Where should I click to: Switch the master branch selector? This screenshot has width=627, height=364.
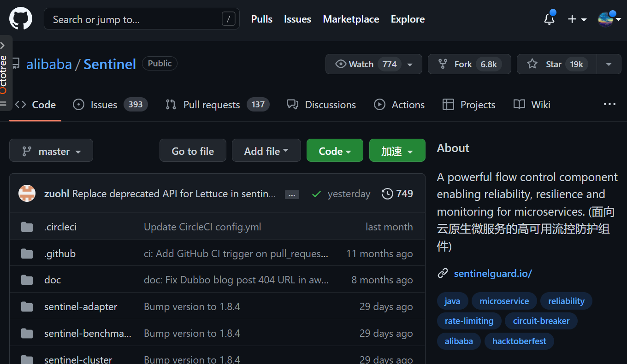click(51, 151)
